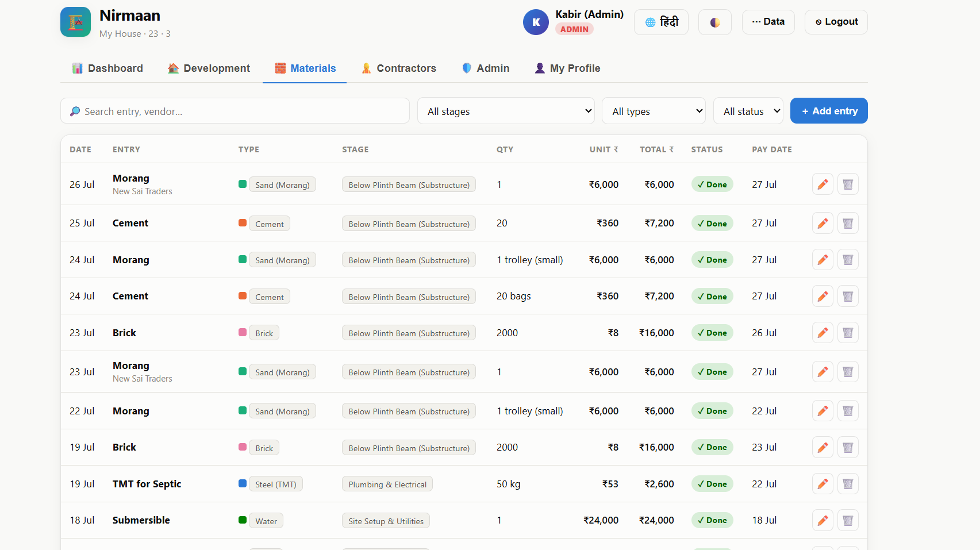This screenshot has height=550, width=980.
Task: Click pink swatch of 23 Jul Brick
Action: [243, 332]
